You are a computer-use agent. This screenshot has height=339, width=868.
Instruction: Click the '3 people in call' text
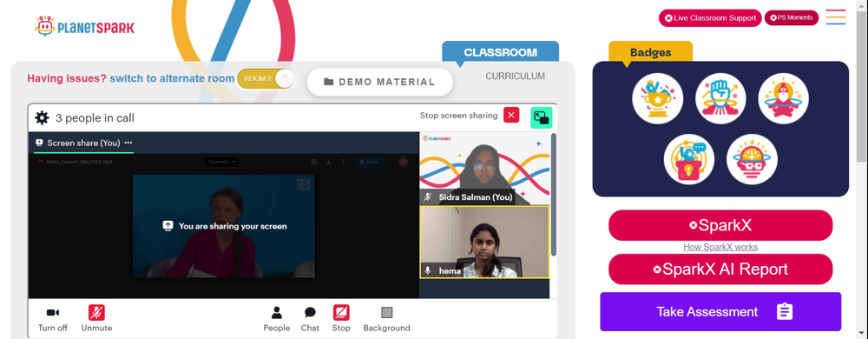pyautogui.click(x=95, y=118)
